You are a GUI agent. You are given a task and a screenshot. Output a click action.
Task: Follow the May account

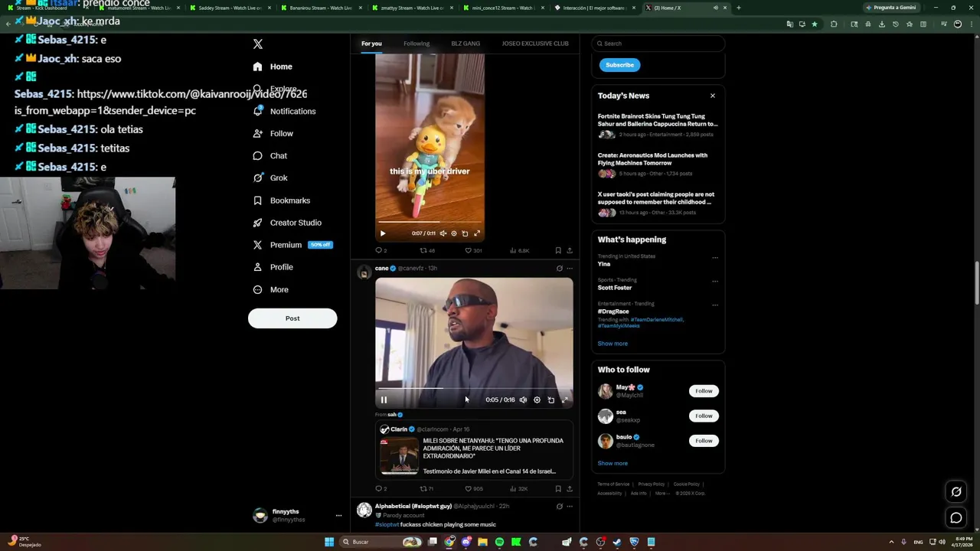coord(704,391)
